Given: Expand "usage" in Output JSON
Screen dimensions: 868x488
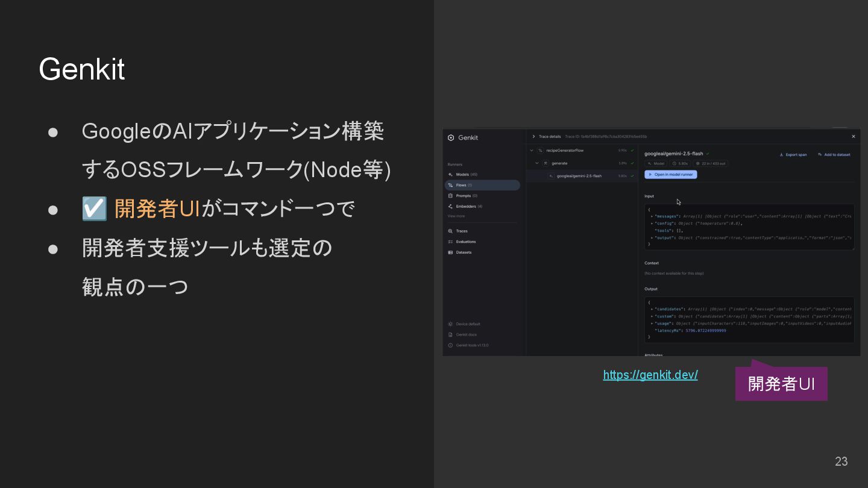Looking at the screenshot, I should pos(652,324).
